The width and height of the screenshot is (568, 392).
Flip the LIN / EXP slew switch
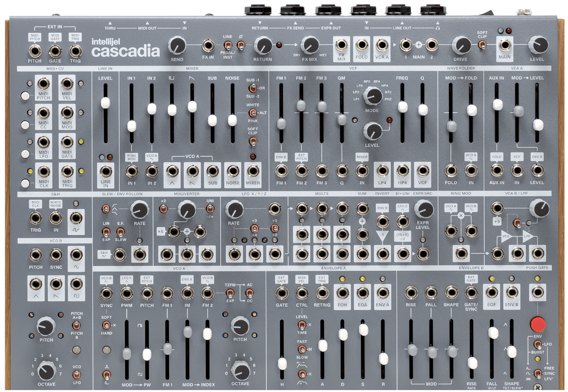pos(106,232)
